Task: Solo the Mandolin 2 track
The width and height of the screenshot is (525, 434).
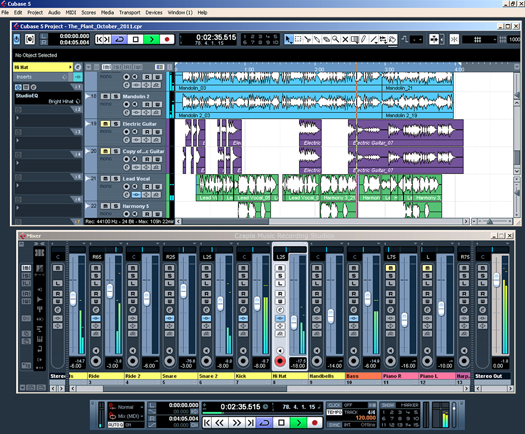Action: pos(116,96)
